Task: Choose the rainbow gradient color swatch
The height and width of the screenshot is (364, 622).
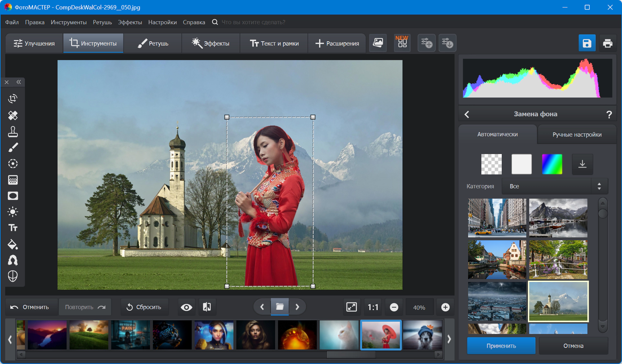Action: coord(552,164)
